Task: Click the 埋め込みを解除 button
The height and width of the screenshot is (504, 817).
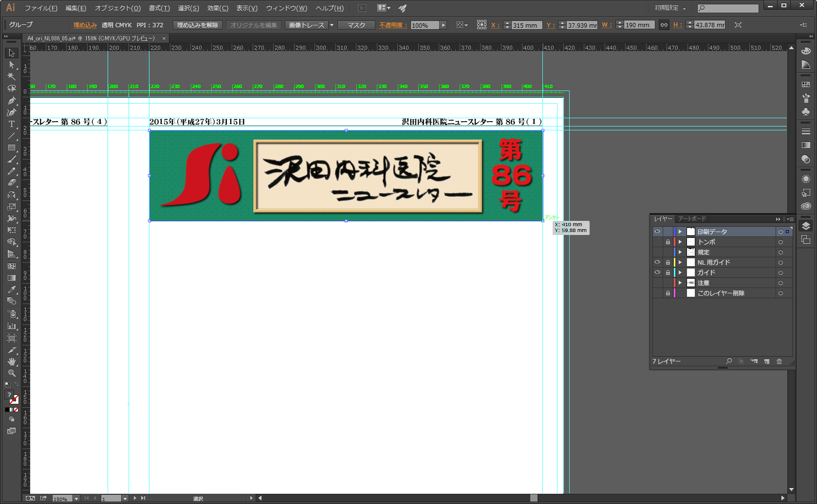Action: tap(198, 25)
